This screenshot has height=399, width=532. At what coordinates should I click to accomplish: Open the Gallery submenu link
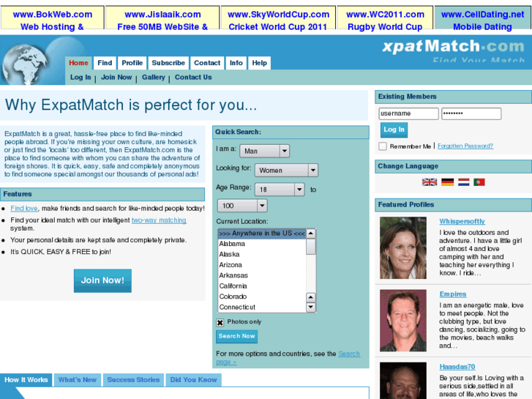coord(154,78)
